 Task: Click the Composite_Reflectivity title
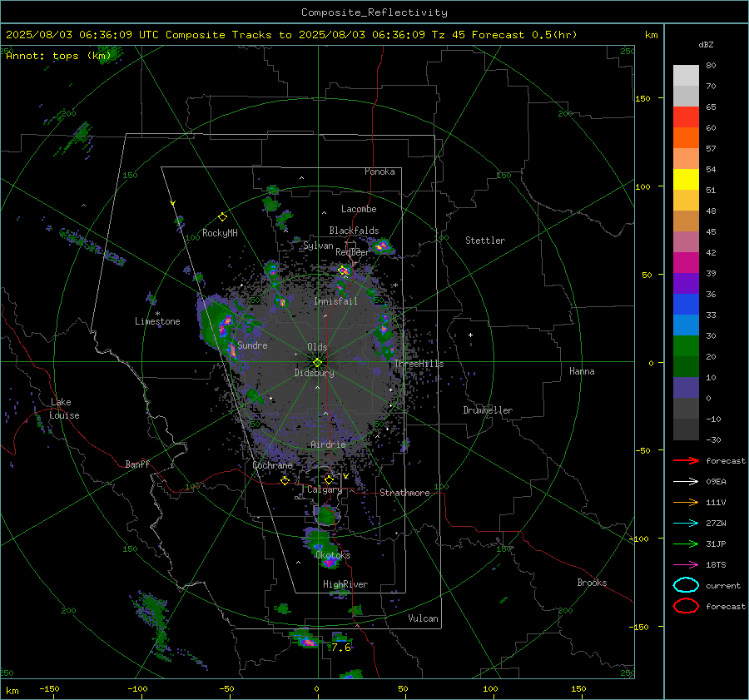374,12
